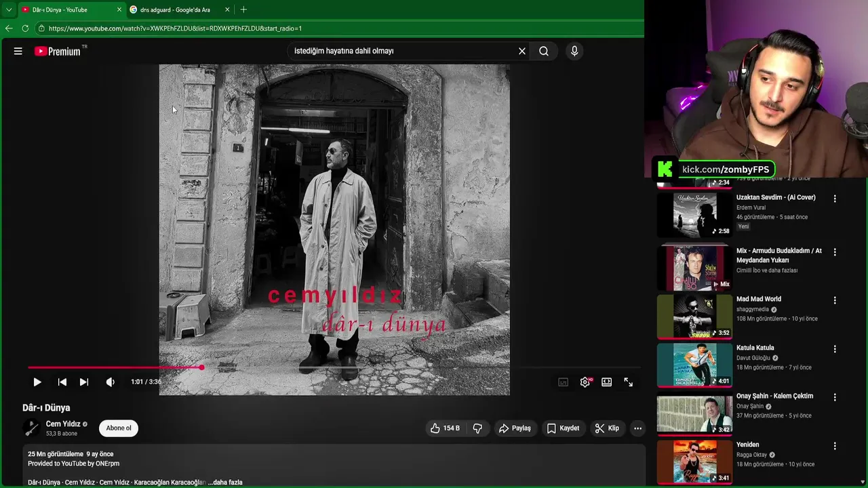
Task: Mute the player volume
Action: point(110,382)
